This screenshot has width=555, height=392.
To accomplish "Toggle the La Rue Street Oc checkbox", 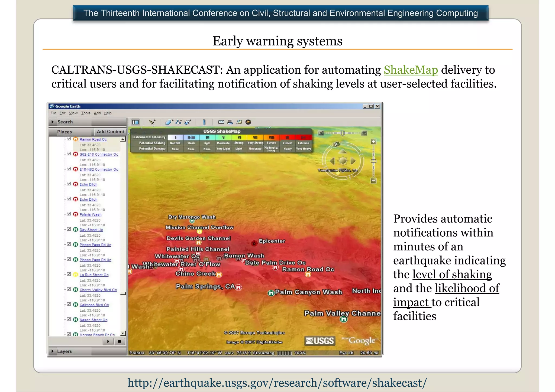I will [69, 274].
